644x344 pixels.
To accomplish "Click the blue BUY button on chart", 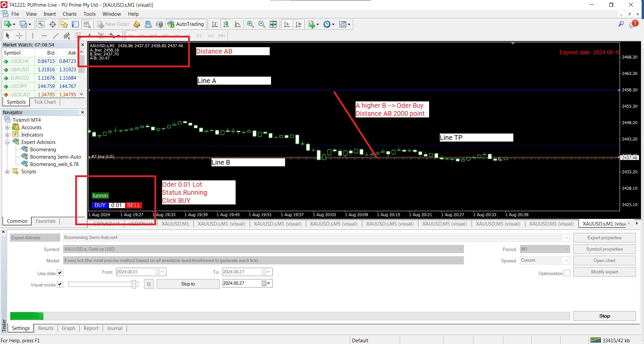I will [x=100, y=205].
